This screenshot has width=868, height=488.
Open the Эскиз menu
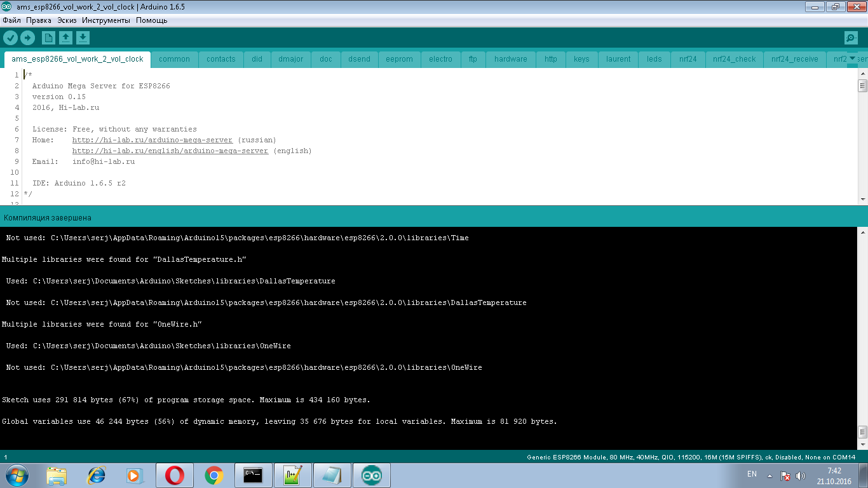(x=67, y=20)
